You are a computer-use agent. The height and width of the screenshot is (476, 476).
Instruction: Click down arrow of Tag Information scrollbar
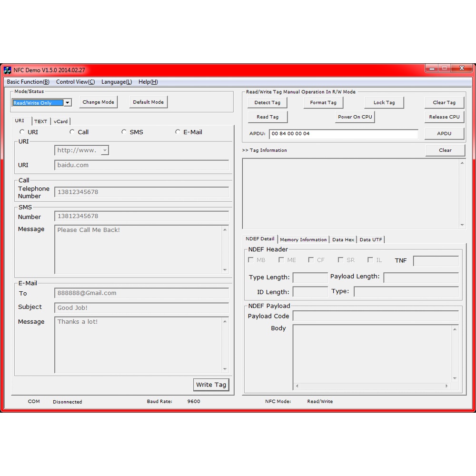pos(462,225)
